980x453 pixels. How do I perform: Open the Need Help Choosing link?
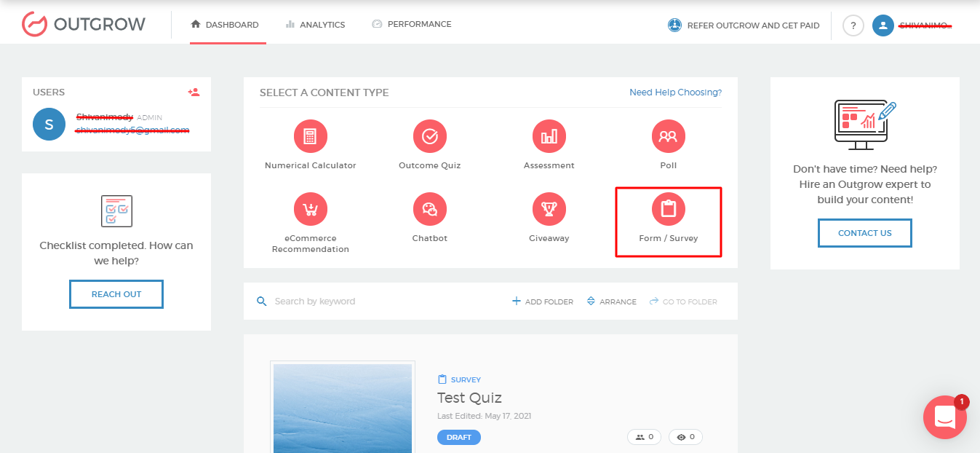(675, 92)
